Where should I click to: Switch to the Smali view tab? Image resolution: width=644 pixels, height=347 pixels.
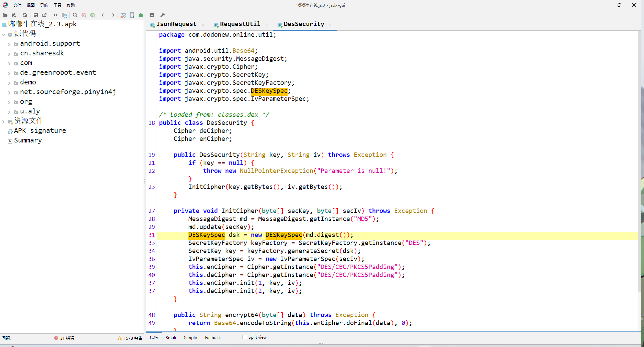pos(171,337)
